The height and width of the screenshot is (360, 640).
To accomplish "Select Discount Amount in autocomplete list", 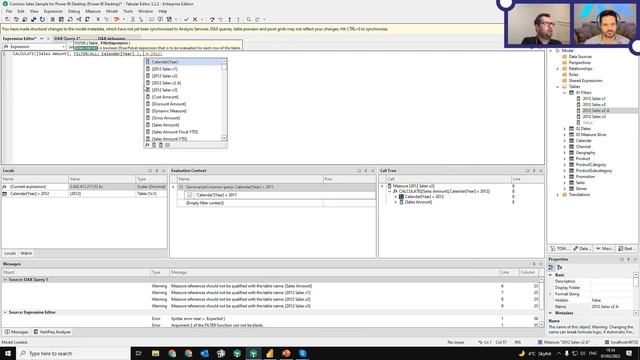I will 169,104.
